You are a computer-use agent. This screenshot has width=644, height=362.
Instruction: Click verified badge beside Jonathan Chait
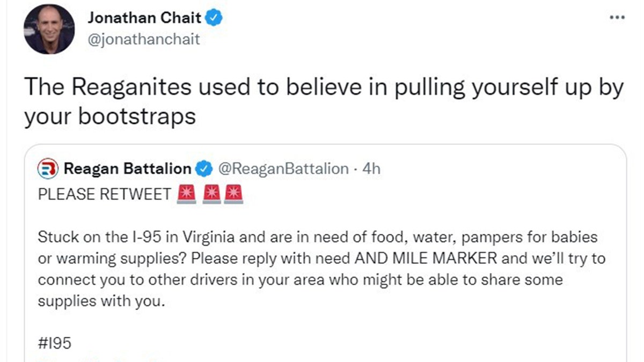(215, 18)
